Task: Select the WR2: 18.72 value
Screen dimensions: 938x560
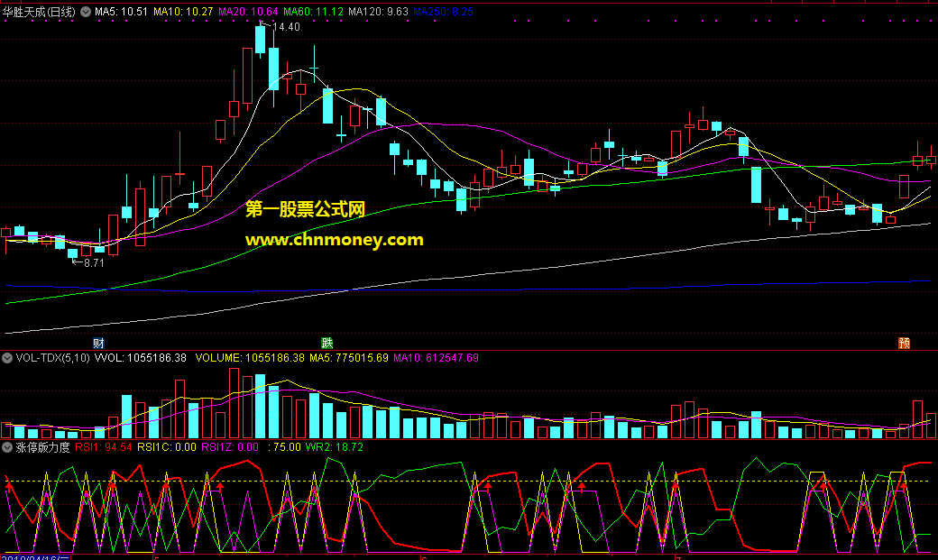Action: 335,447
